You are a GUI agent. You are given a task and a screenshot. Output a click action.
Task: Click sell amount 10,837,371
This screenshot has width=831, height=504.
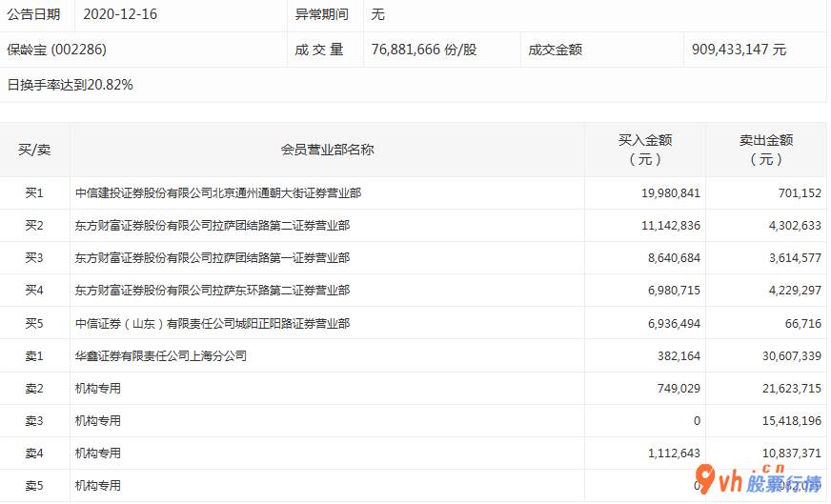click(792, 454)
